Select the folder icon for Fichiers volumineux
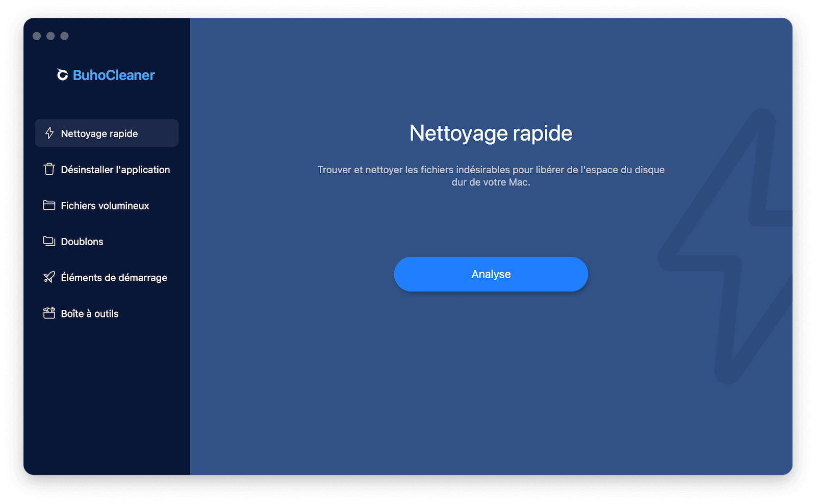 point(49,205)
